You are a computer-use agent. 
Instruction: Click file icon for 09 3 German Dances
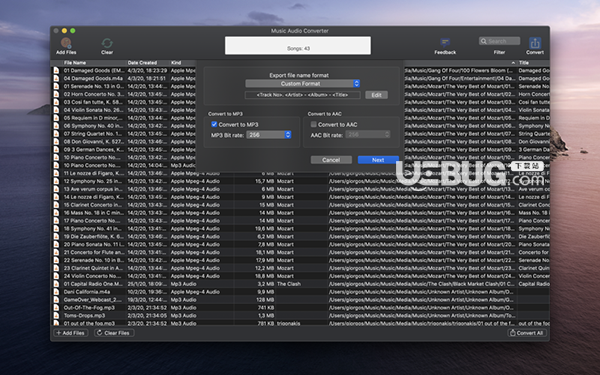click(x=56, y=150)
